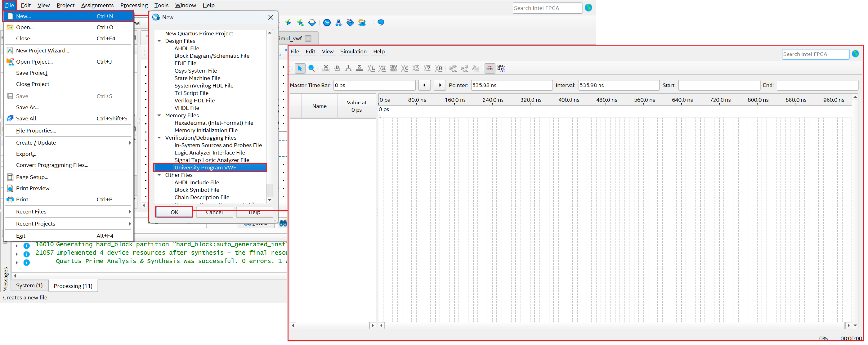Click the Count Value (XC) icon
Viewport: 868px width, 345px height.
click(x=405, y=68)
